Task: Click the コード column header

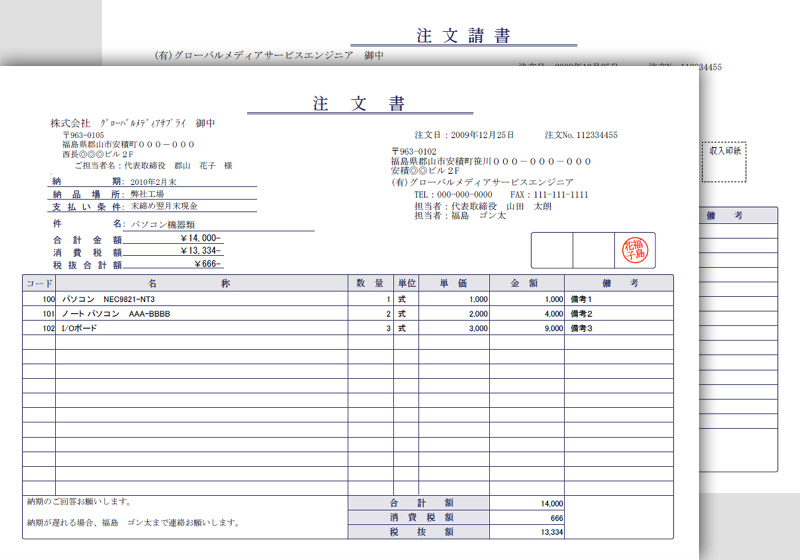Action: point(39,284)
